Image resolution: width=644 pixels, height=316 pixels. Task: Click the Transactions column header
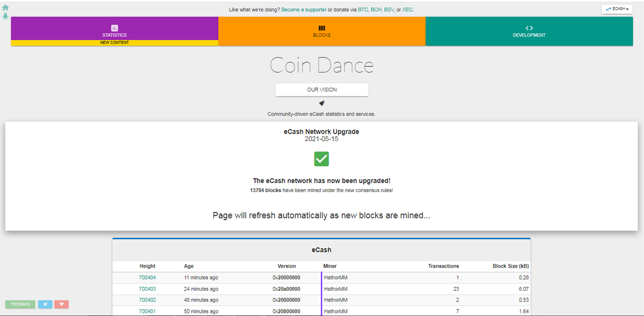(443, 266)
